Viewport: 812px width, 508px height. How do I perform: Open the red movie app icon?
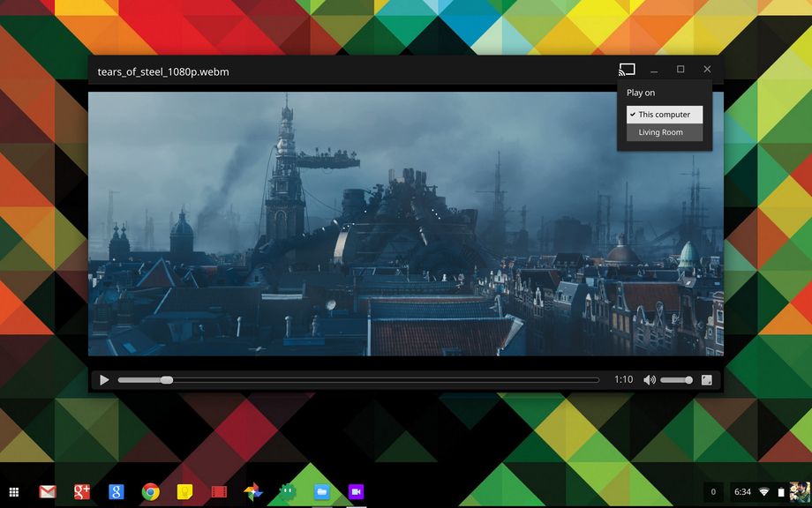tap(219, 491)
